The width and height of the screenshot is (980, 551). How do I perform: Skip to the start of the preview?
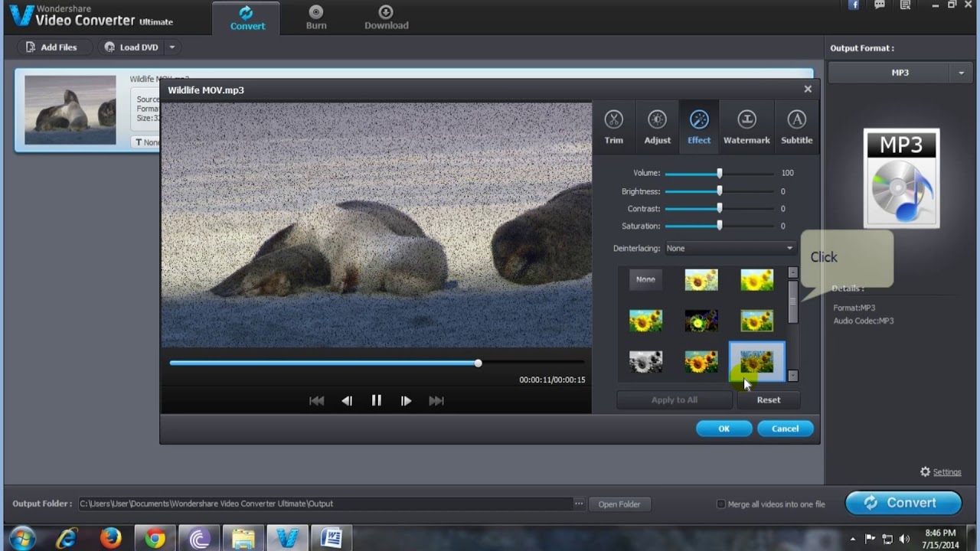(x=316, y=400)
